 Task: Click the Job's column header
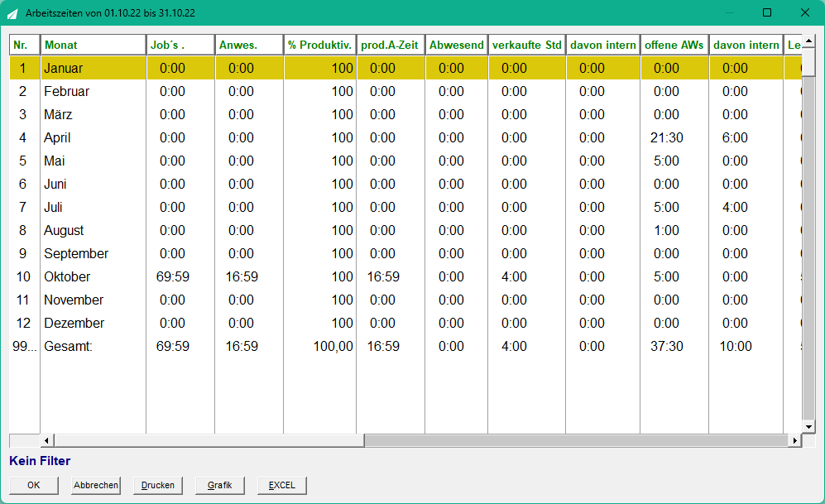(x=180, y=45)
